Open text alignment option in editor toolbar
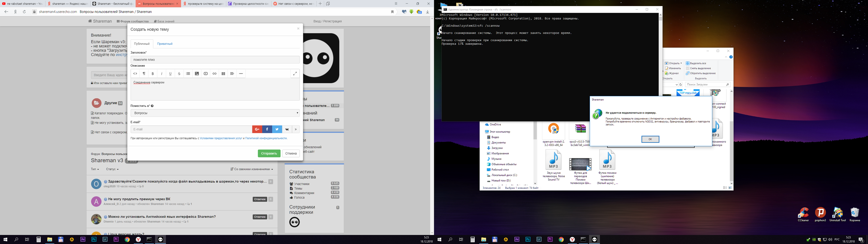868x244 pixels. point(232,74)
